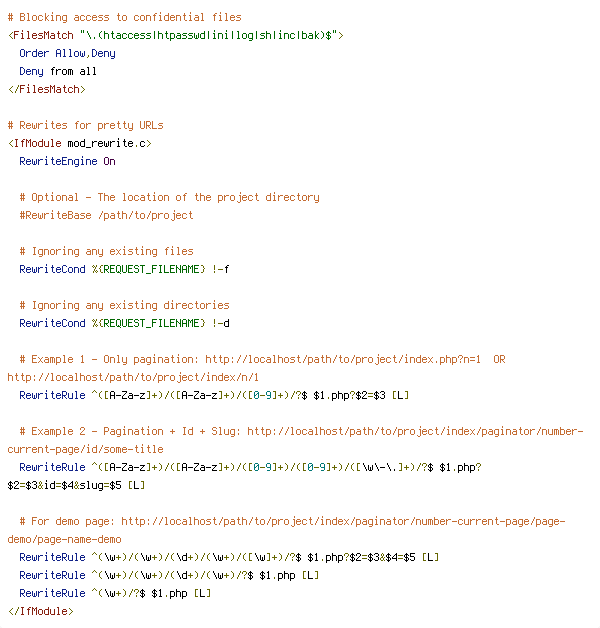Click the RewriteCond line ending with !-d

click(125, 324)
